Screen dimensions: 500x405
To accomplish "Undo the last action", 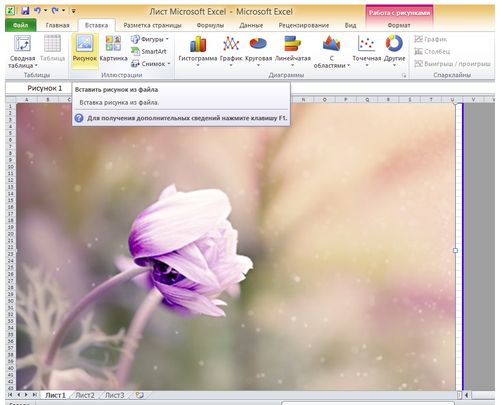I will tap(37, 11).
